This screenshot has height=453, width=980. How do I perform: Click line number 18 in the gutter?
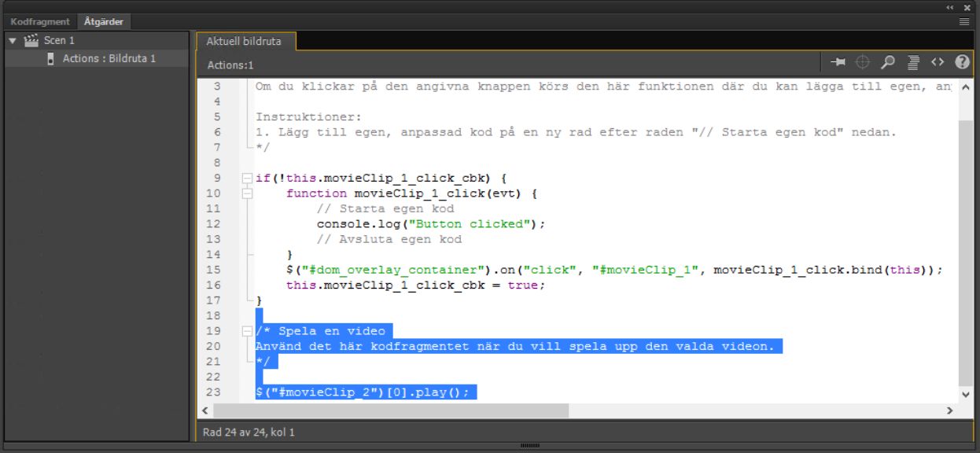[x=214, y=315]
